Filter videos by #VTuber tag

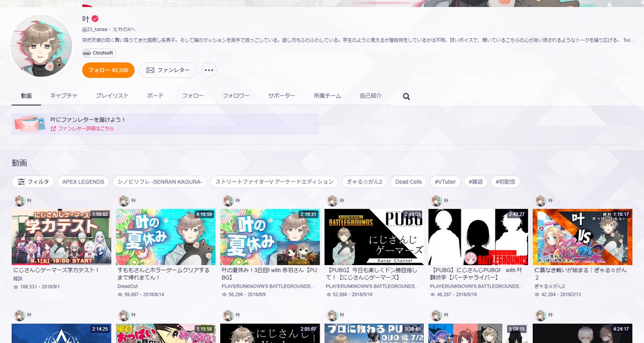coord(445,182)
